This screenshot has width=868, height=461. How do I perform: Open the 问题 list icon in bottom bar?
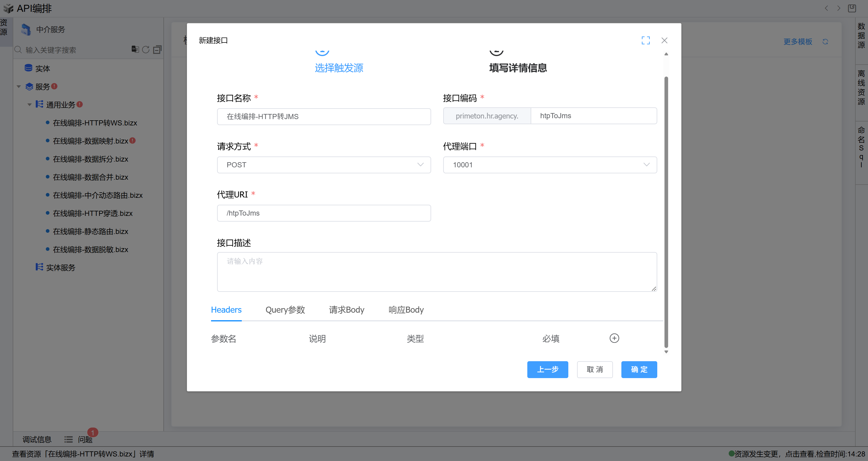tap(68, 439)
